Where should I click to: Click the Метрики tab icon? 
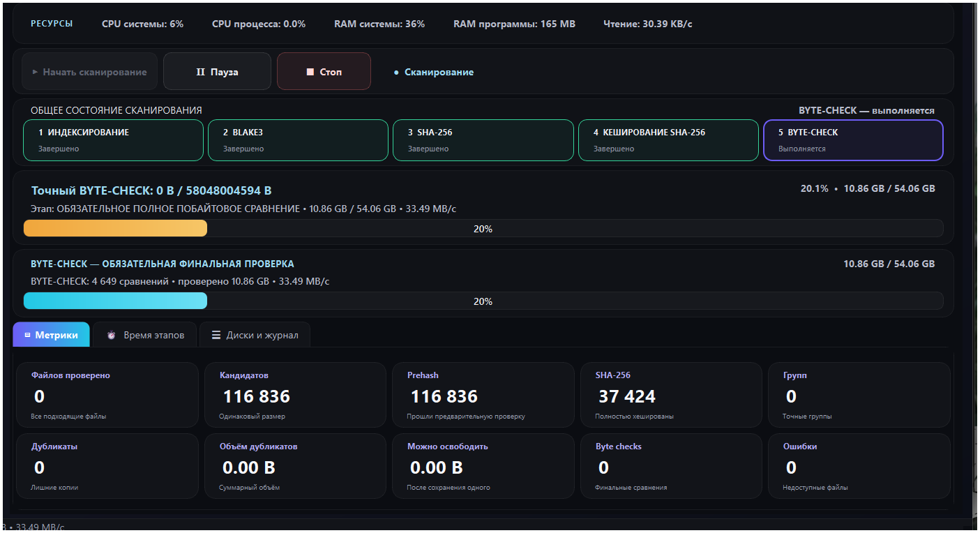coord(27,336)
